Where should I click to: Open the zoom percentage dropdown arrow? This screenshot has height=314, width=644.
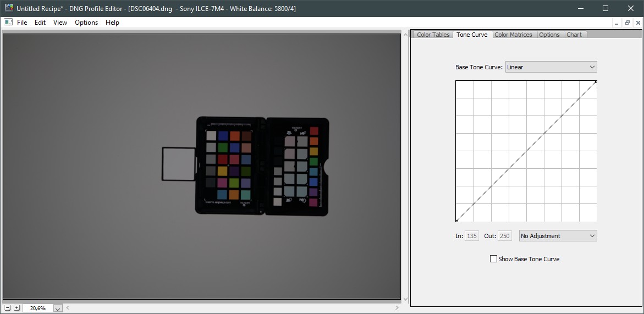coord(58,309)
